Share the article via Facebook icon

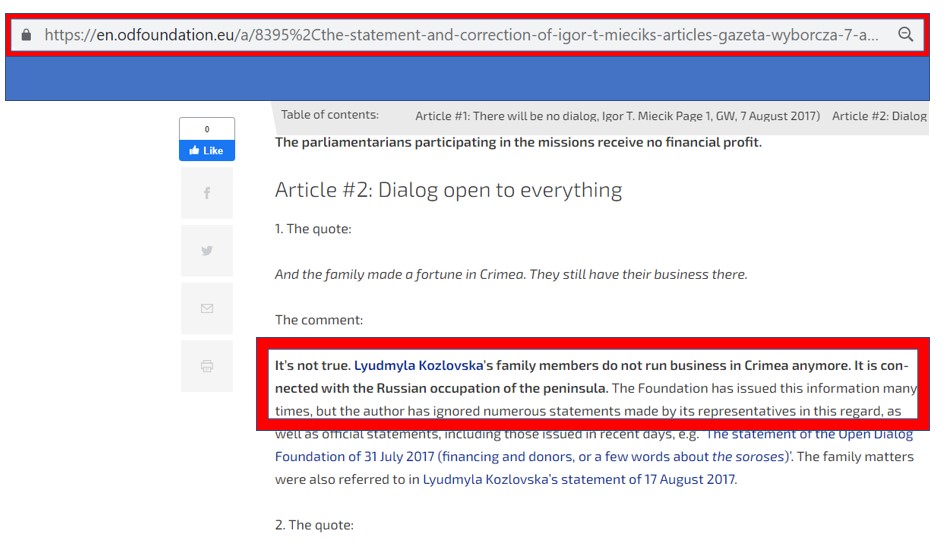tap(207, 193)
